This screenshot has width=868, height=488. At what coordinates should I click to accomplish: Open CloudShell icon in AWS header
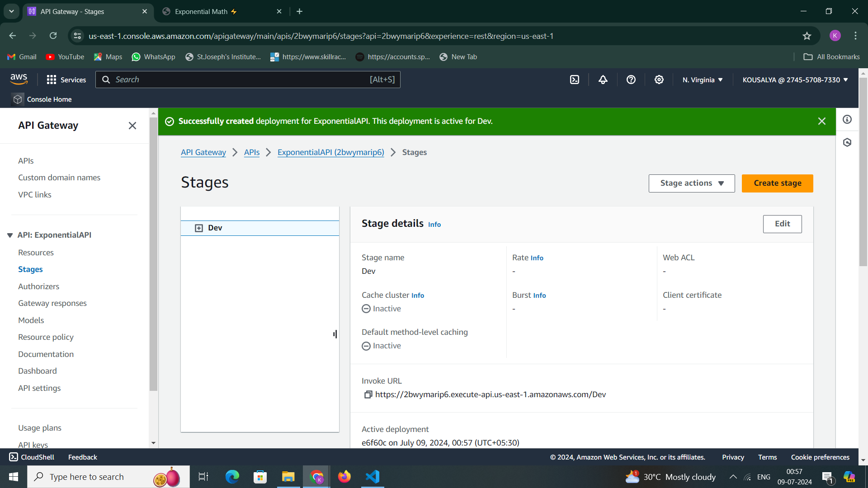574,80
